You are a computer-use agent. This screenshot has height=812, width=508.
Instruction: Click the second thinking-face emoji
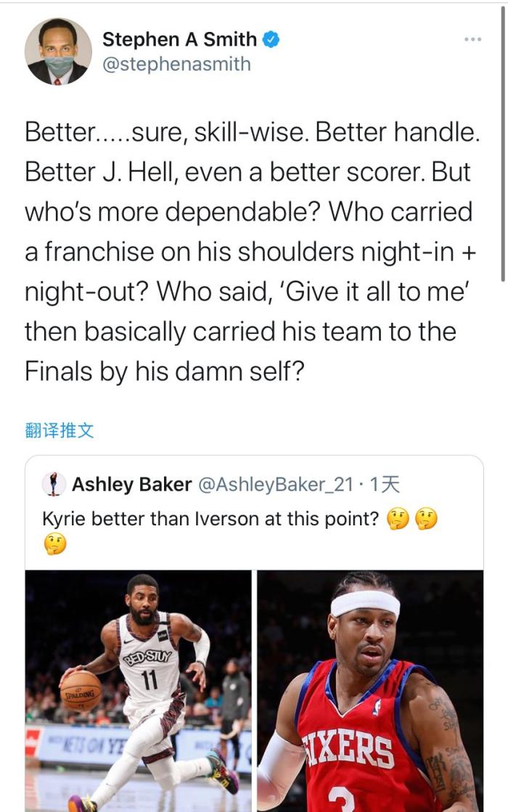coord(426,520)
